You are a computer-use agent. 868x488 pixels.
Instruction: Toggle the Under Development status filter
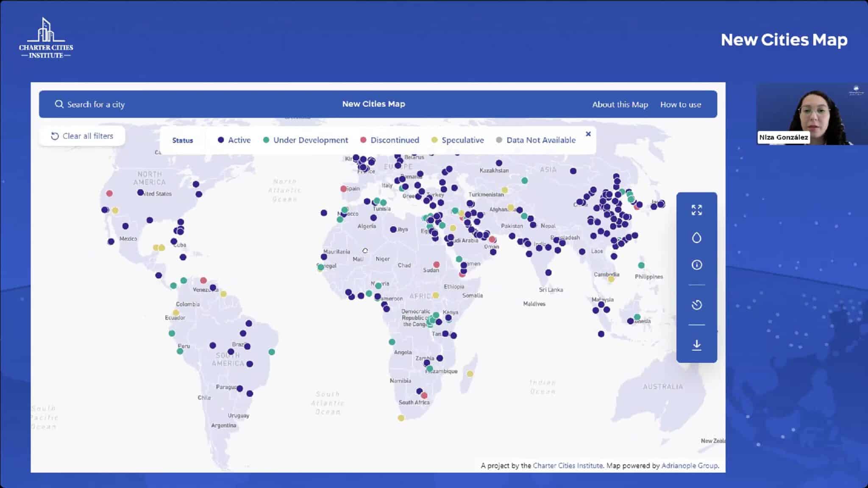pos(306,140)
